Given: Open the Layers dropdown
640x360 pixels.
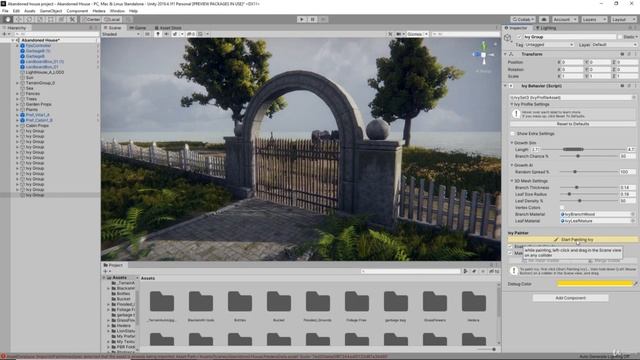Looking at the screenshot, I should click(x=593, y=19).
